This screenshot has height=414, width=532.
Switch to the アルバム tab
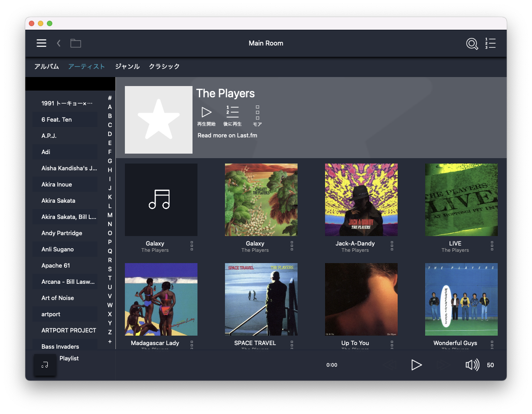[46, 67]
